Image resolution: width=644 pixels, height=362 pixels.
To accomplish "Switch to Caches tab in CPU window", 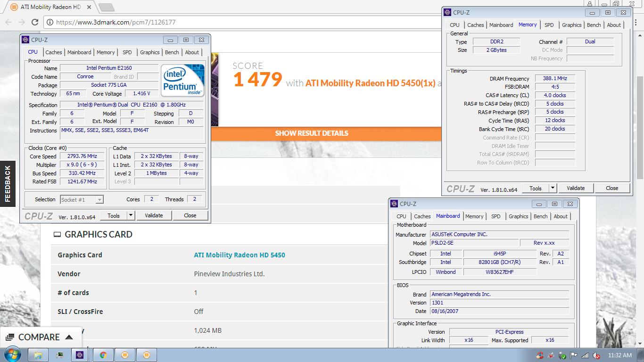I will point(54,52).
